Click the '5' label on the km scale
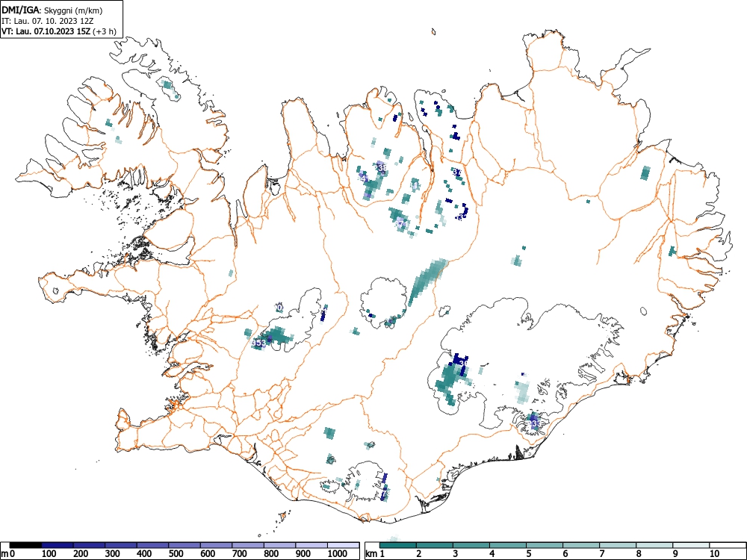Image resolution: width=747 pixels, height=560 pixels. (529, 554)
